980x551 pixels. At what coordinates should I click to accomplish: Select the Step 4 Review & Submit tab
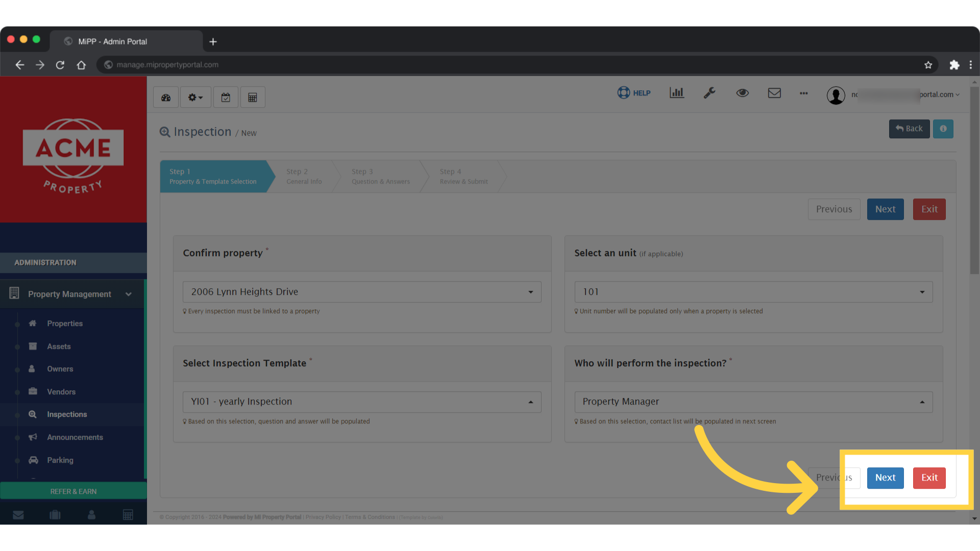(462, 176)
